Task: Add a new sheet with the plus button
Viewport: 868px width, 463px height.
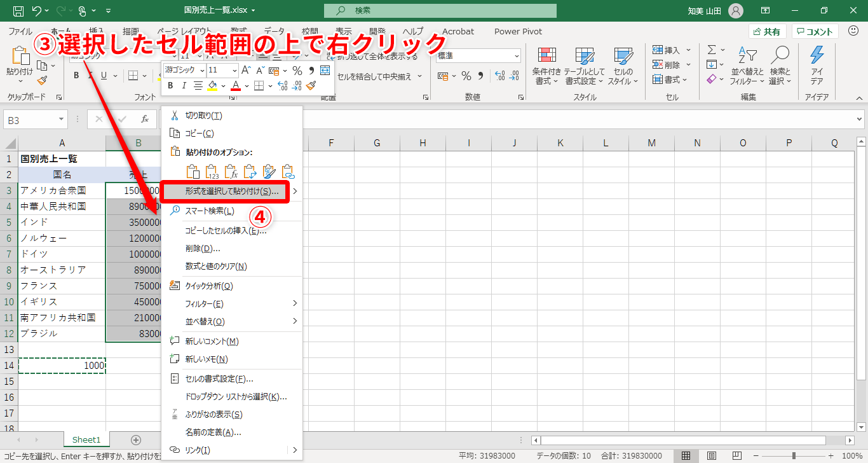Action: 135,439
